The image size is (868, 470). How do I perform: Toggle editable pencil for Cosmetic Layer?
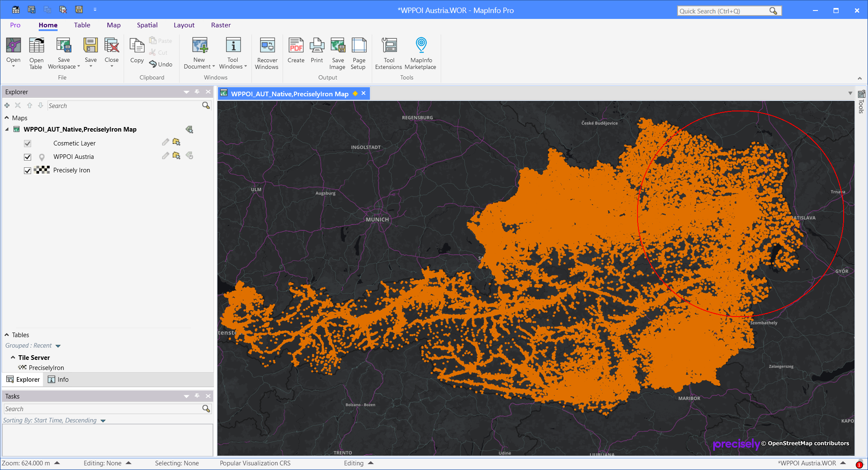point(165,143)
